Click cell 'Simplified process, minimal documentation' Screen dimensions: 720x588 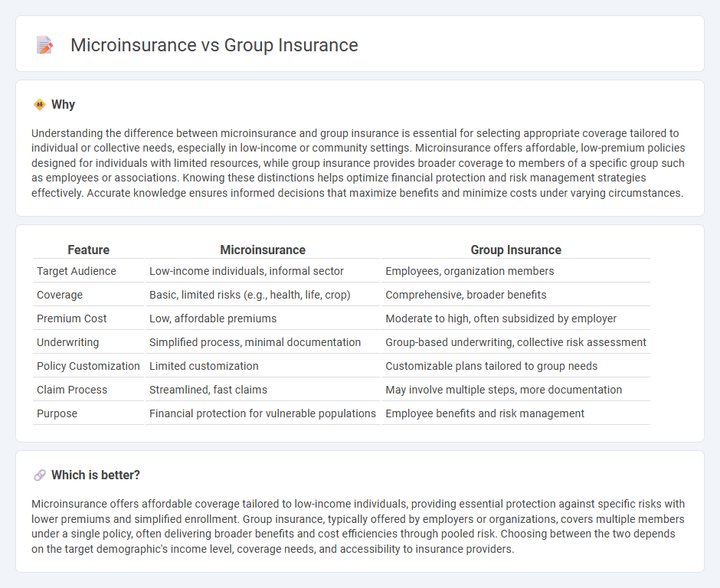click(263, 342)
